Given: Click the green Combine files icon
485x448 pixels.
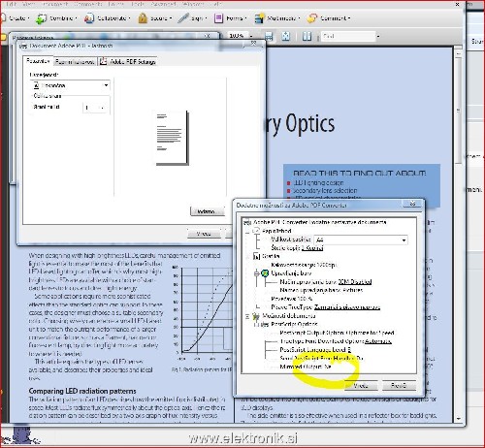Looking at the screenshot, I should click(x=41, y=18).
